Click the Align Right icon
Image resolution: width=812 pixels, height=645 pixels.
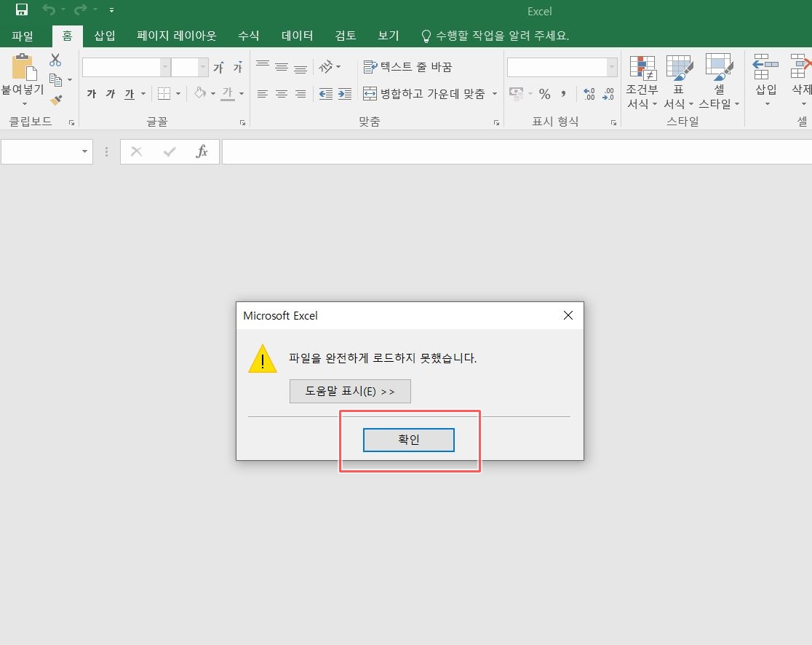click(x=300, y=94)
